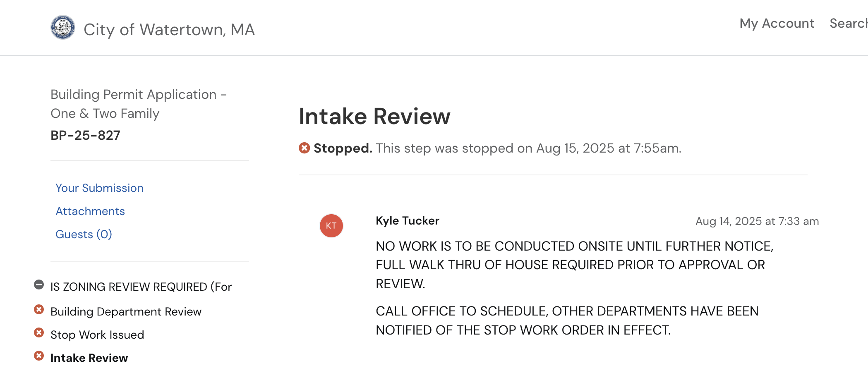Select the IS ZONING REVIEW REQUIRED step
This screenshot has width=868, height=373.
click(x=141, y=287)
